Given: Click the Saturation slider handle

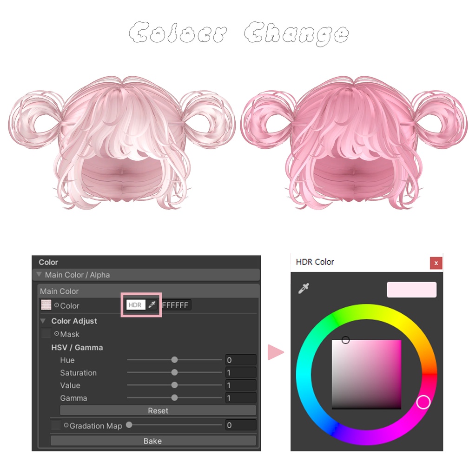Looking at the screenshot, I should tap(175, 372).
